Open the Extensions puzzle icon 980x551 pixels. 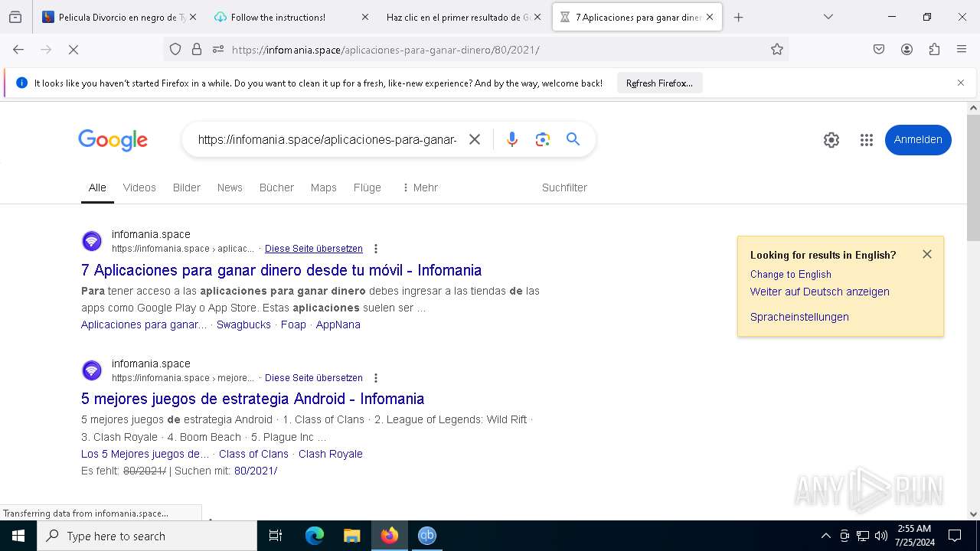coord(934,49)
